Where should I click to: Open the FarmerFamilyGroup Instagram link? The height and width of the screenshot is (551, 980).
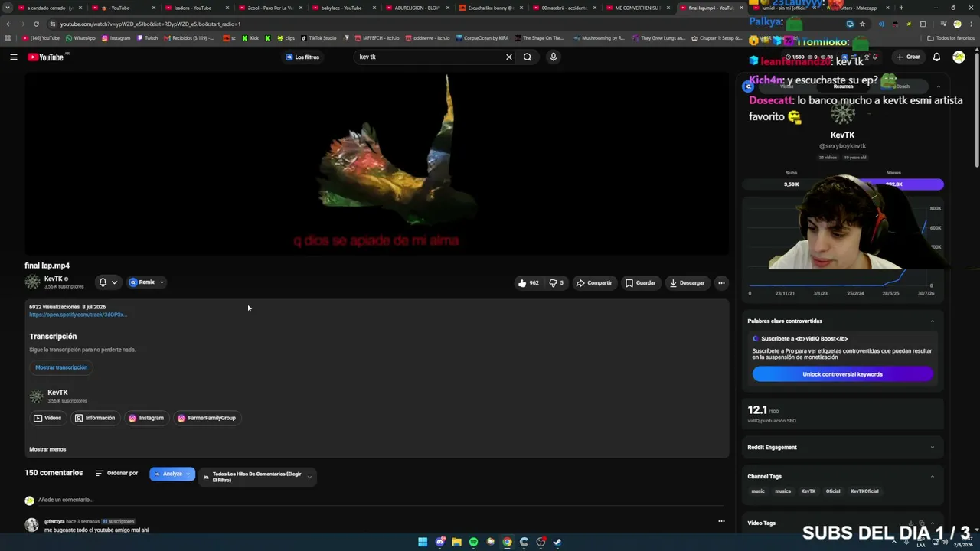coord(207,418)
